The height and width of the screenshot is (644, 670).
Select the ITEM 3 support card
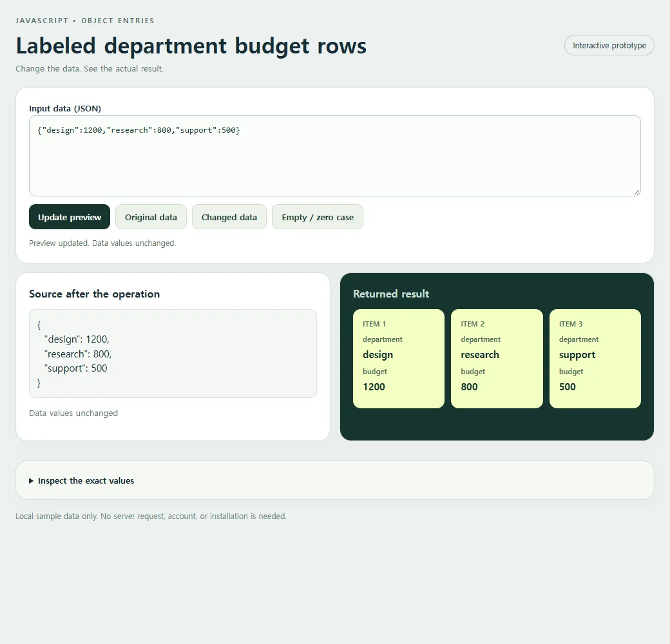pos(595,359)
